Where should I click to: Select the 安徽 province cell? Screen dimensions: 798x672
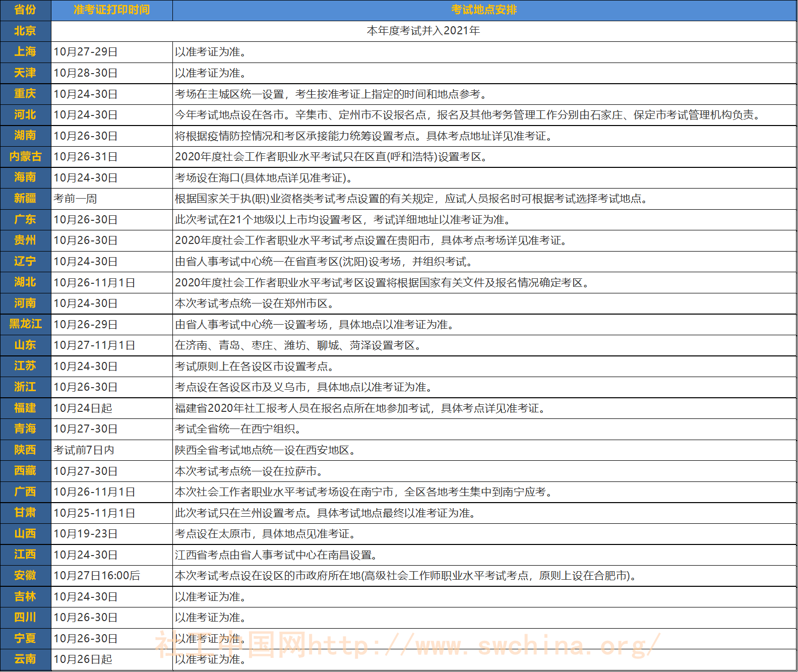(x=25, y=575)
